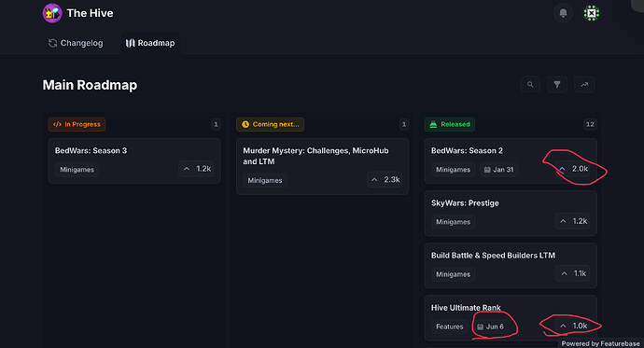Click Features tag on Hive Ultimate Rank

coord(449,327)
